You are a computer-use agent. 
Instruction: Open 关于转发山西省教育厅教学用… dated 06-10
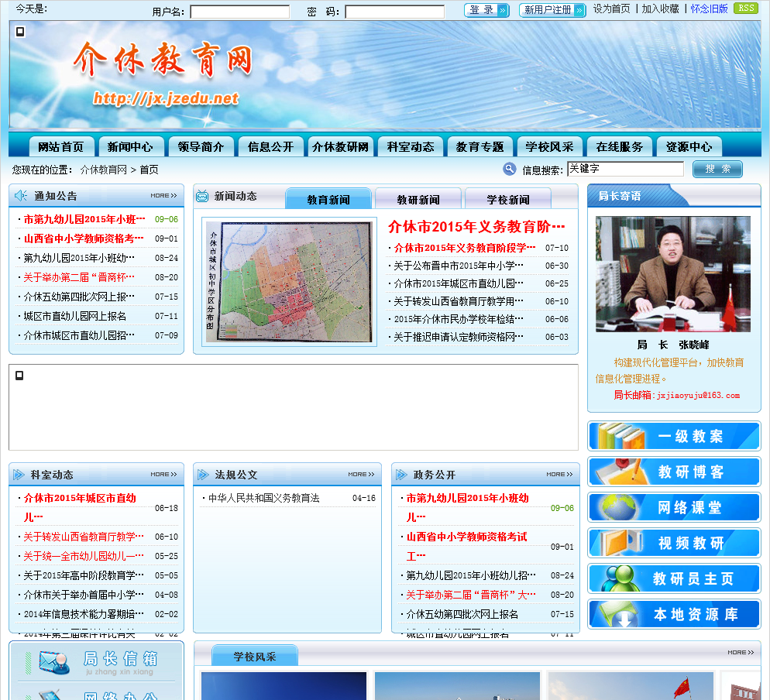[x=458, y=301]
